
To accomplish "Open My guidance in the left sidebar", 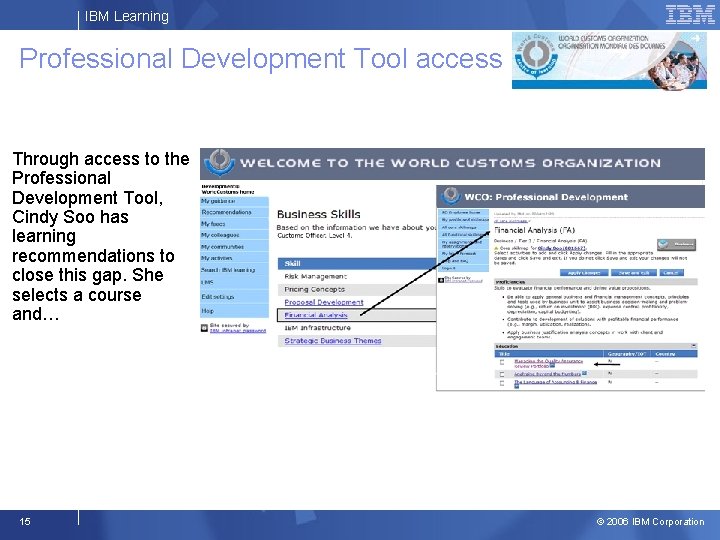I will [x=234, y=201].
